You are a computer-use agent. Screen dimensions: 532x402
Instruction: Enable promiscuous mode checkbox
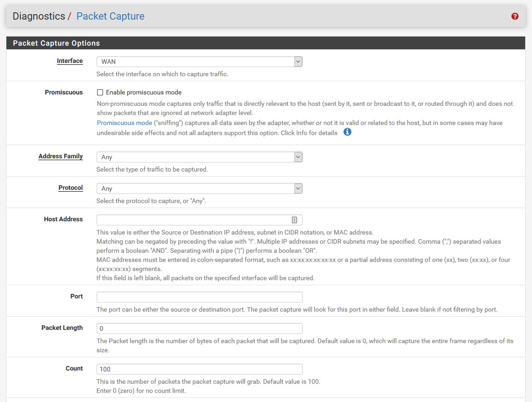(100, 92)
